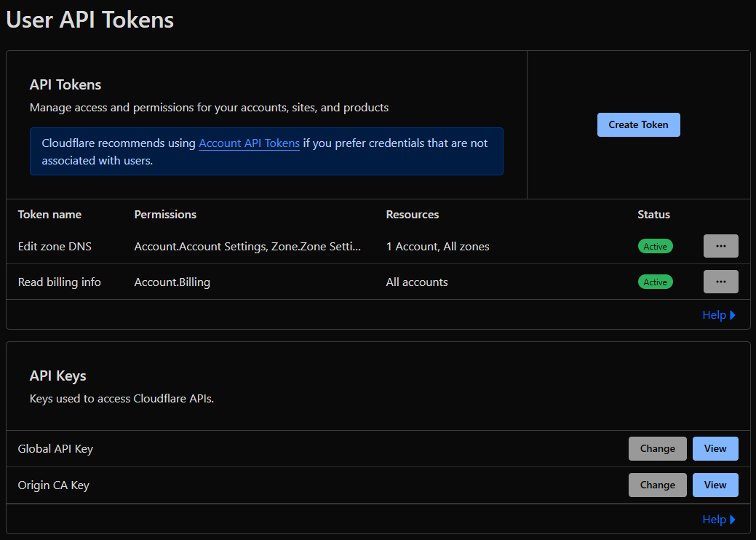756x540 pixels.
Task: Click the 'Manage access and permissions' description text
Action: point(210,108)
